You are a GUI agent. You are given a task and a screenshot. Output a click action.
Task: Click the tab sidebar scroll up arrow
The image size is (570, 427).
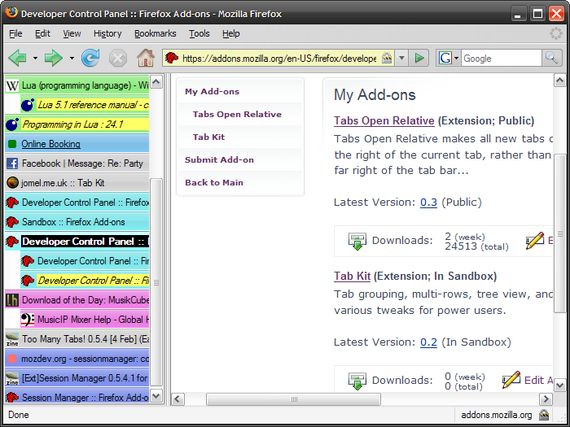click(x=156, y=82)
